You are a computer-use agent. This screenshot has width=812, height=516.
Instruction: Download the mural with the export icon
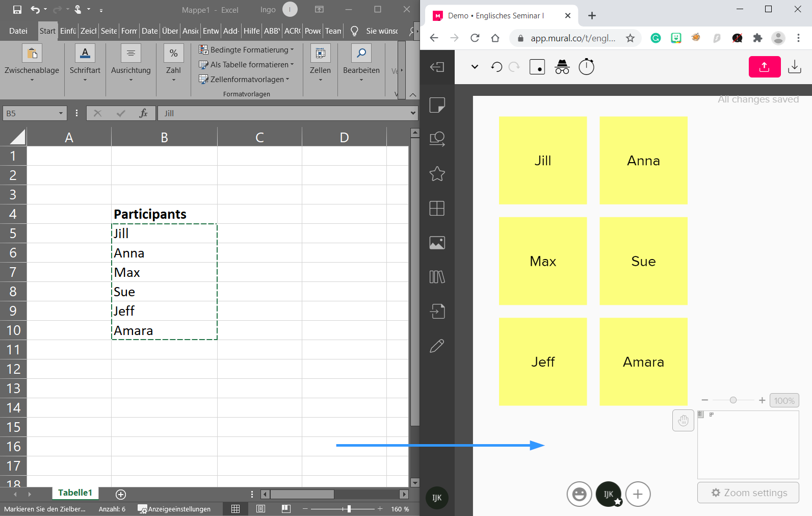[x=795, y=67]
